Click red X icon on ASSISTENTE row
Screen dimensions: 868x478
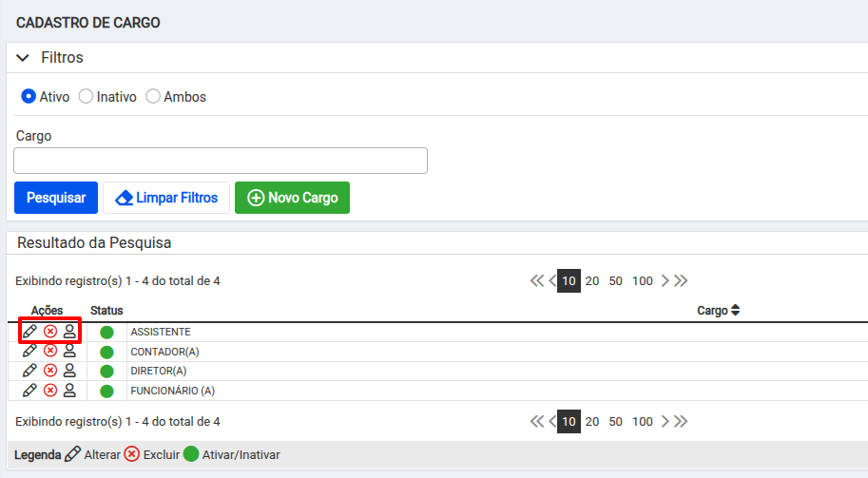click(50, 332)
